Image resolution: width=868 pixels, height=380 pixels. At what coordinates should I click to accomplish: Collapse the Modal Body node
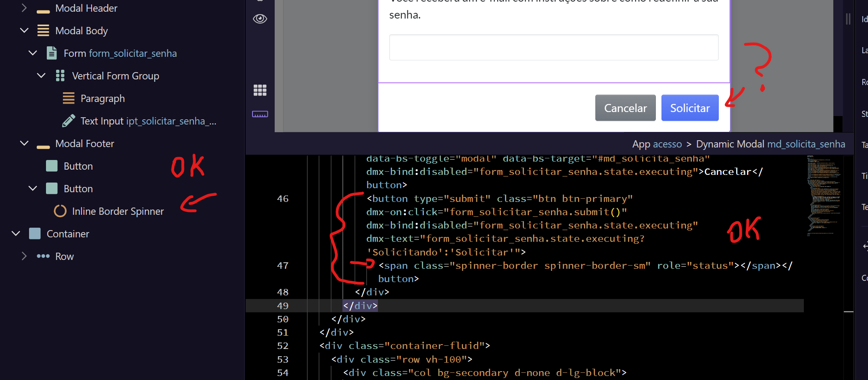click(x=24, y=31)
